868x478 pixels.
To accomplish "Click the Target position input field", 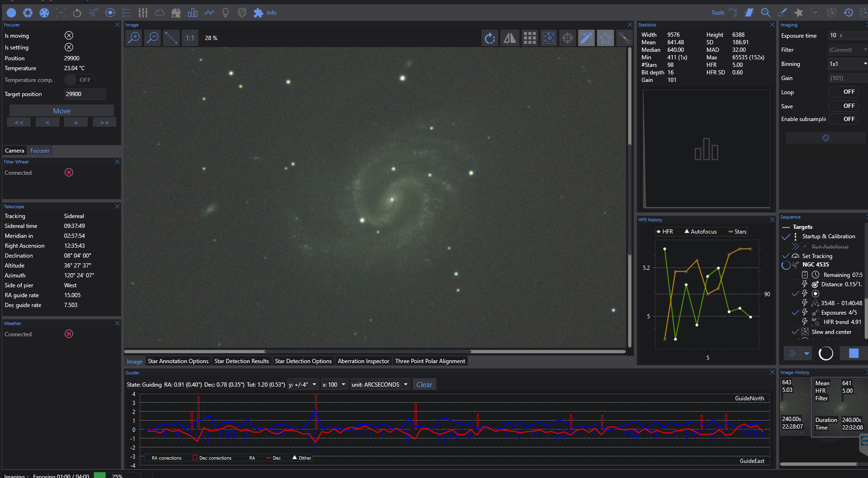I will pos(84,94).
